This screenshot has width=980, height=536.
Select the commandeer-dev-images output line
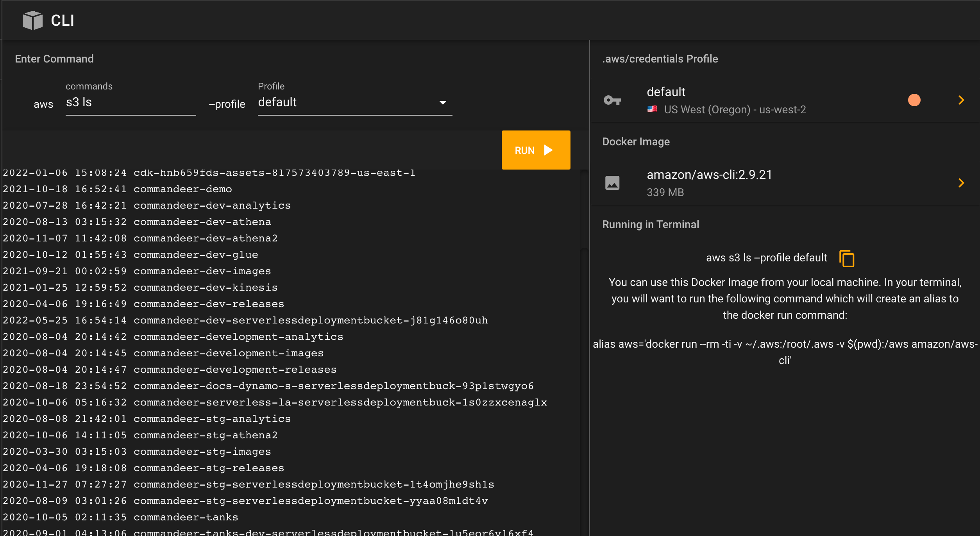pos(137,271)
